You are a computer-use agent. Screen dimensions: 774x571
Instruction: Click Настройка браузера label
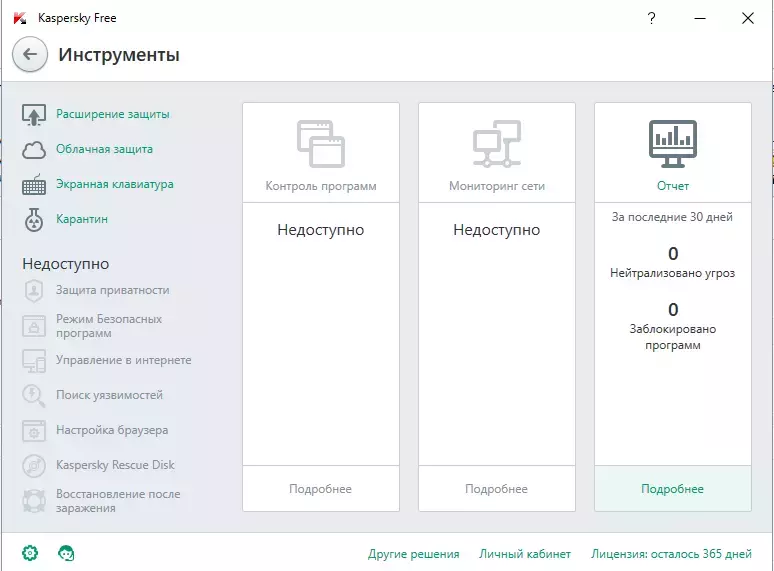click(x=112, y=430)
